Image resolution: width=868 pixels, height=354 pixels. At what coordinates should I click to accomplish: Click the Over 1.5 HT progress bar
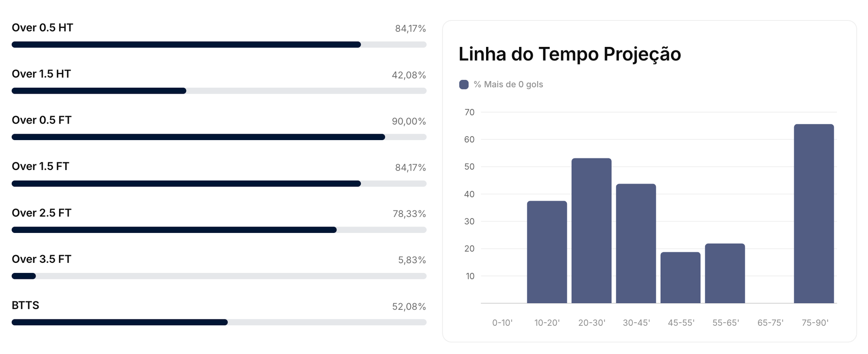[x=219, y=91]
